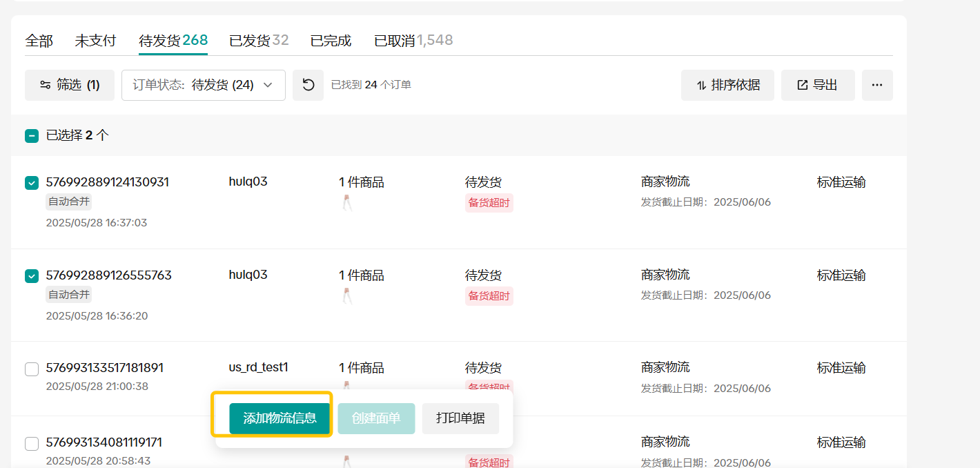The image size is (980, 468).
Task: Click 添加物流信息 button
Action: [280, 418]
